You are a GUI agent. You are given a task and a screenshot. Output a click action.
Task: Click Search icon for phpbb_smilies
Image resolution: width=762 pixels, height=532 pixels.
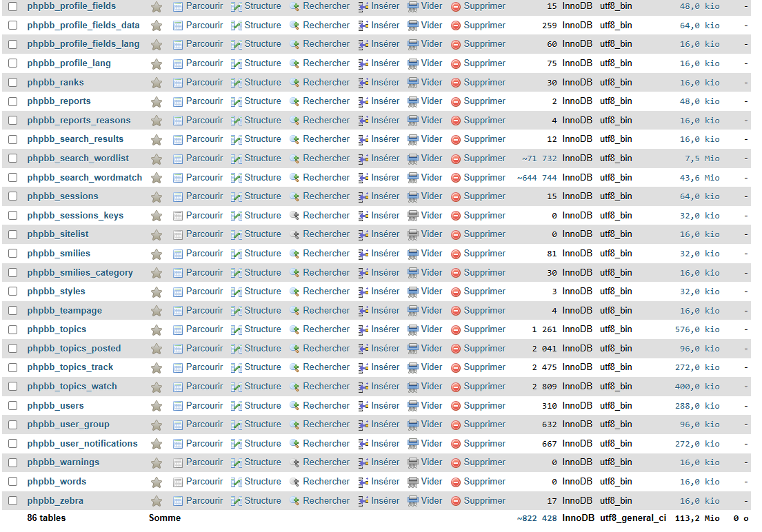294,254
